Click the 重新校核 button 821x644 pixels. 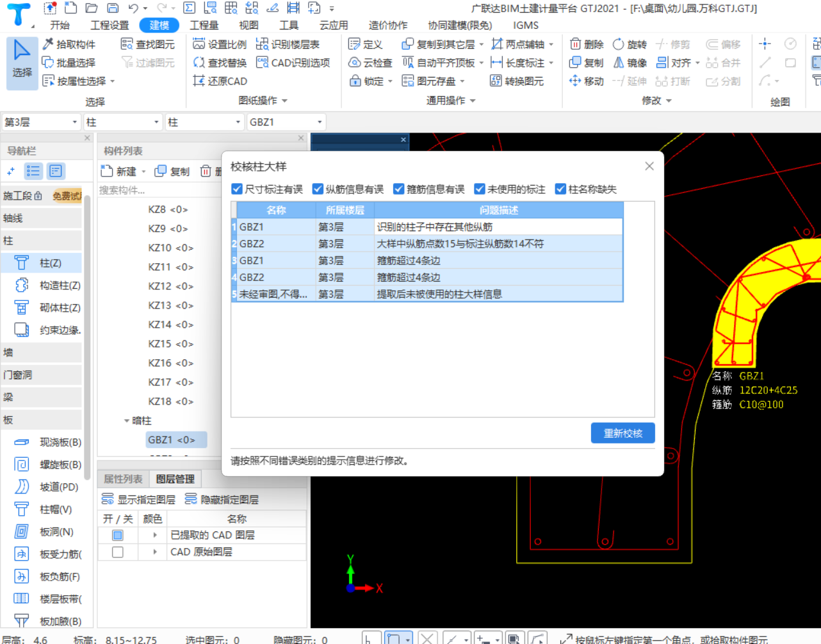coord(623,433)
